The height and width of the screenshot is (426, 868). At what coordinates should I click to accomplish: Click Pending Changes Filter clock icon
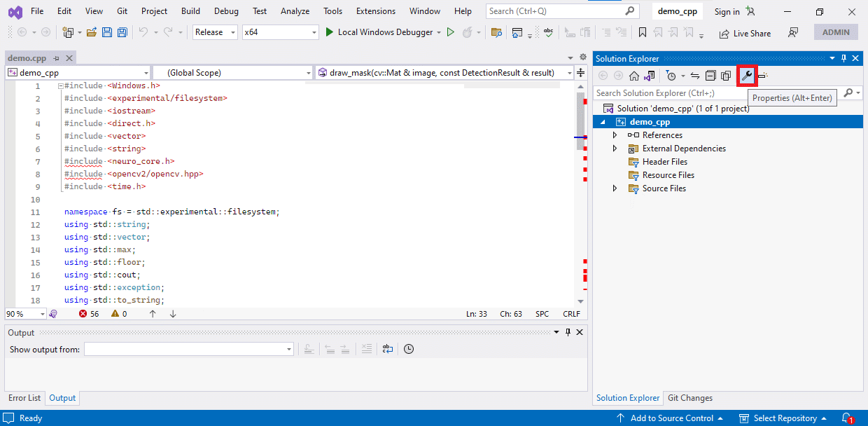click(x=671, y=76)
